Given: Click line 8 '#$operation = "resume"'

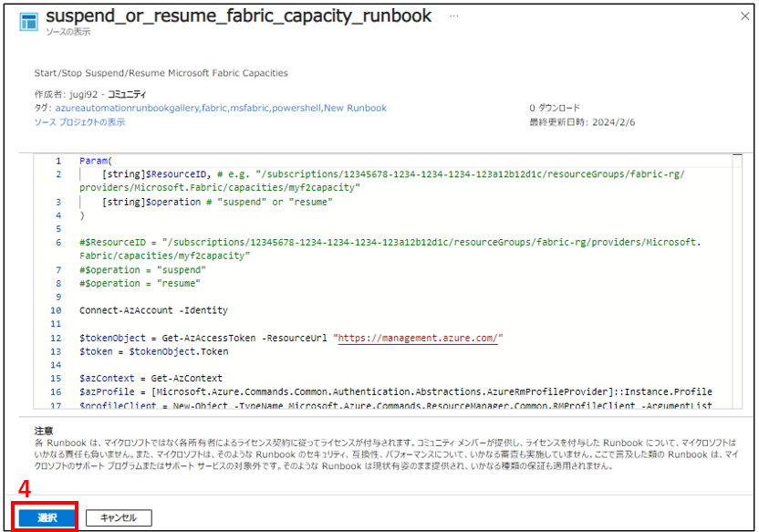Looking at the screenshot, I should tap(140, 283).
